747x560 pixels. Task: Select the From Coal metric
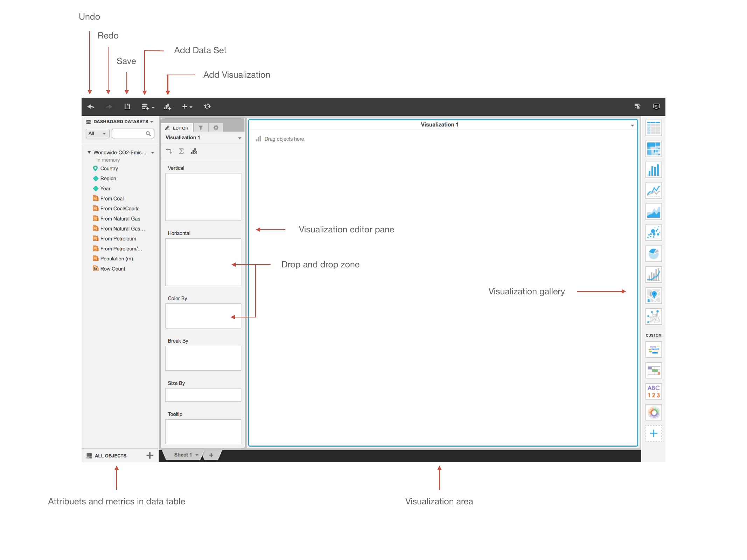108,199
